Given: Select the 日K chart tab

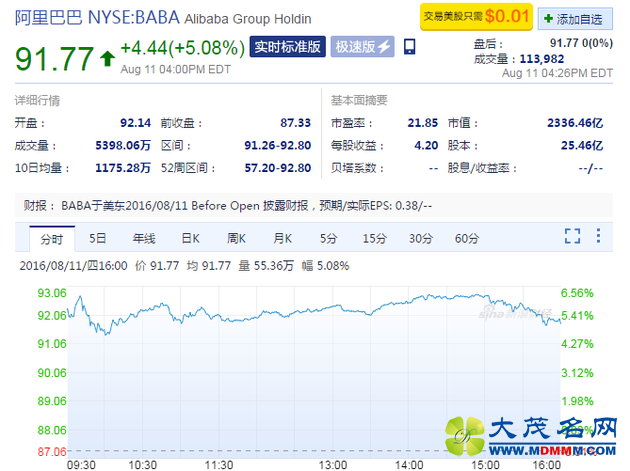Looking at the screenshot, I should pyautogui.click(x=190, y=238).
